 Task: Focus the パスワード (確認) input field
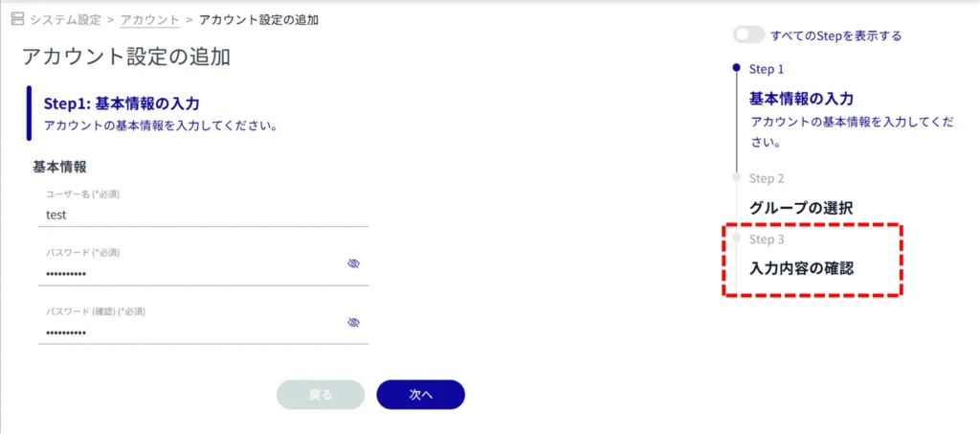point(191,332)
